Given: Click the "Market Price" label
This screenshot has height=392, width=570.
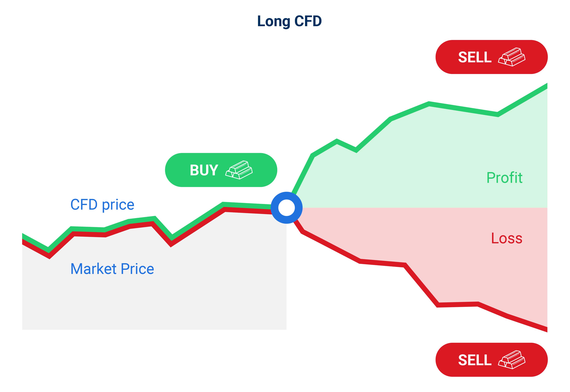Looking at the screenshot, I should tap(112, 269).
